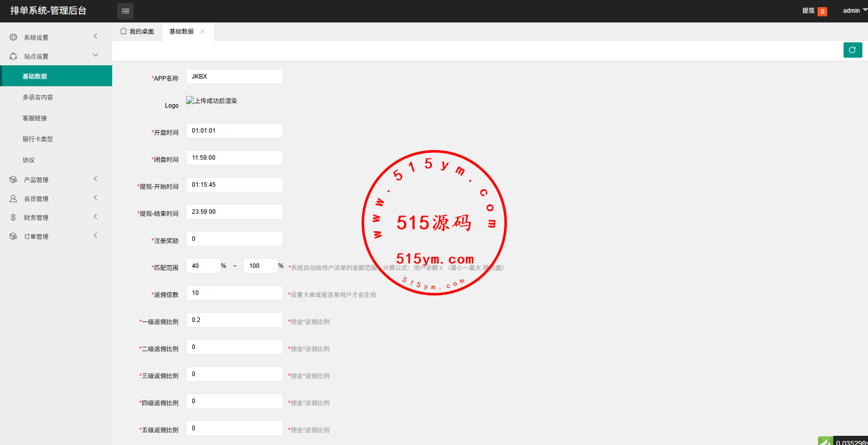The image size is (868, 445).
Task: Click the finance management dollar icon
Action: point(13,217)
